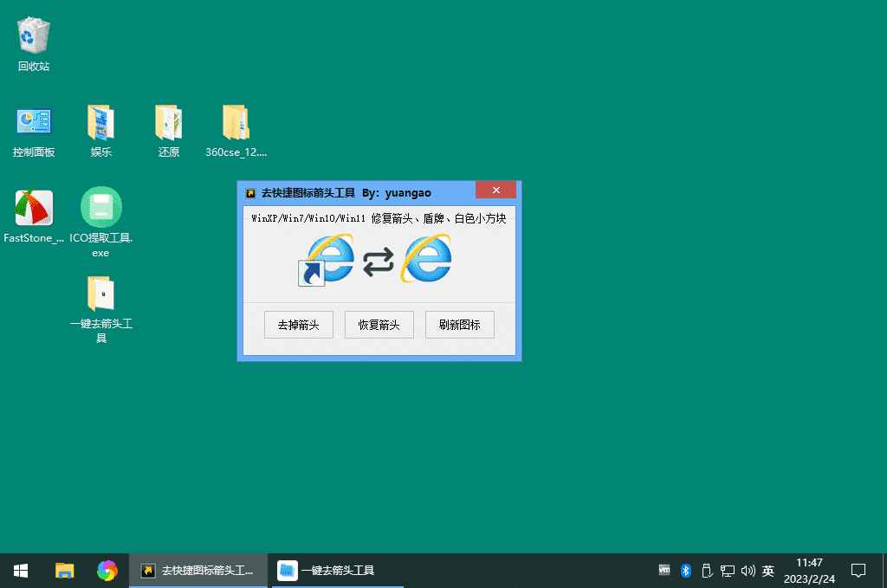
Task: Close the 去快捷图标箭头工具 window
Action: 495,190
